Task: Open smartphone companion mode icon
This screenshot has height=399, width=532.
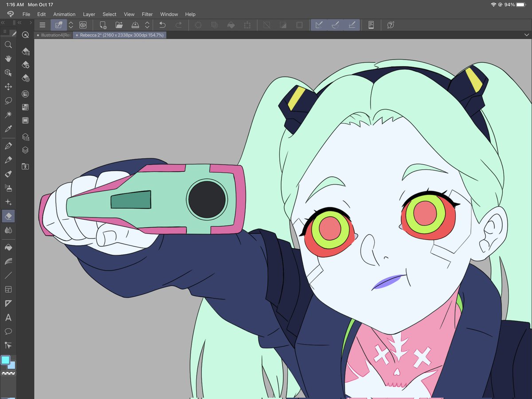Action: coord(371,25)
